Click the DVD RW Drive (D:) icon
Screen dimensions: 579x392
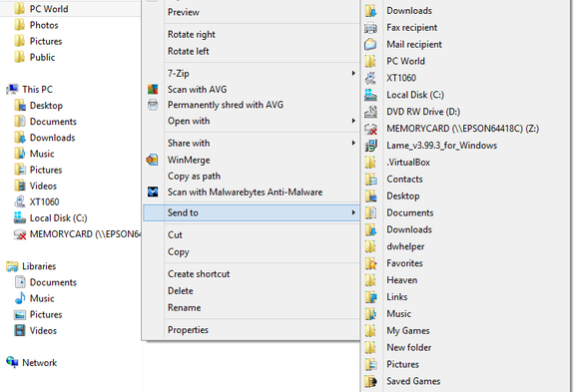[370, 112]
